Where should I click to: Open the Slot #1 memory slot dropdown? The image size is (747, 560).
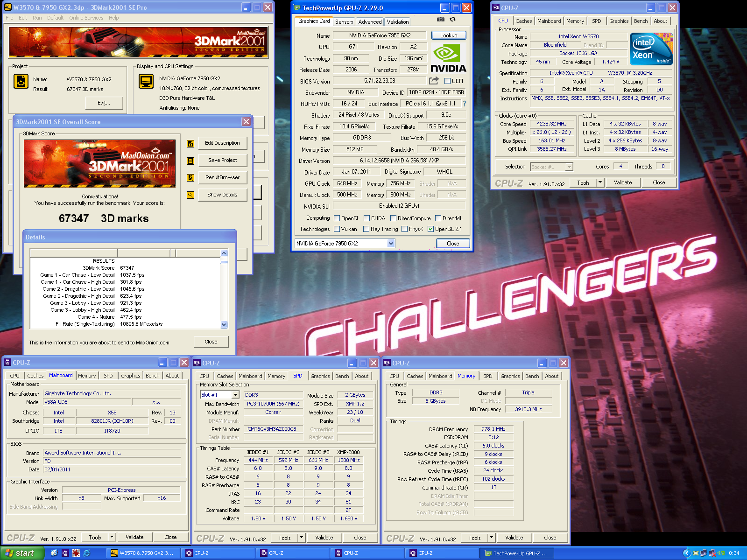click(235, 395)
